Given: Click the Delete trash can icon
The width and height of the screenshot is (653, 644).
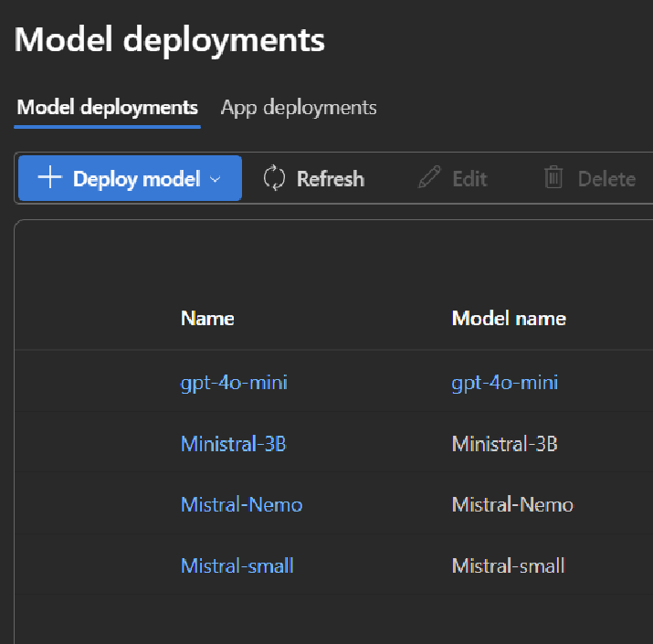Looking at the screenshot, I should (x=553, y=177).
